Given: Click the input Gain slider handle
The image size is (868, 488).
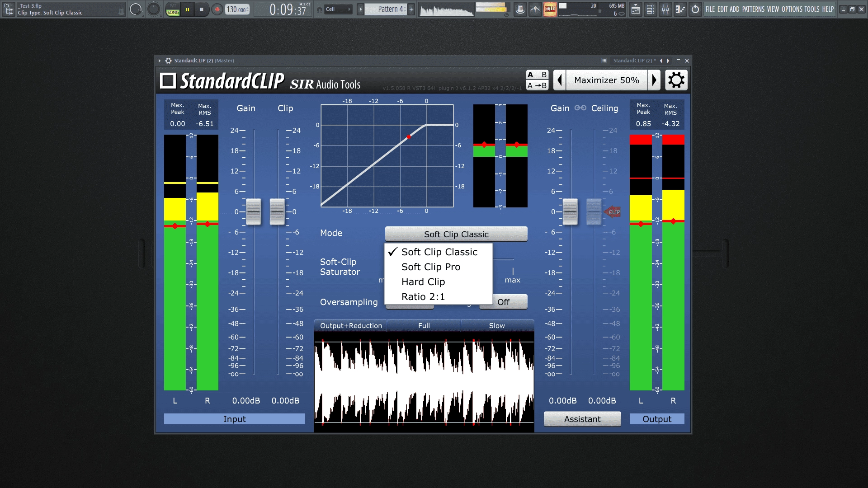Looking at the screenshot, I should click(254, 211).
